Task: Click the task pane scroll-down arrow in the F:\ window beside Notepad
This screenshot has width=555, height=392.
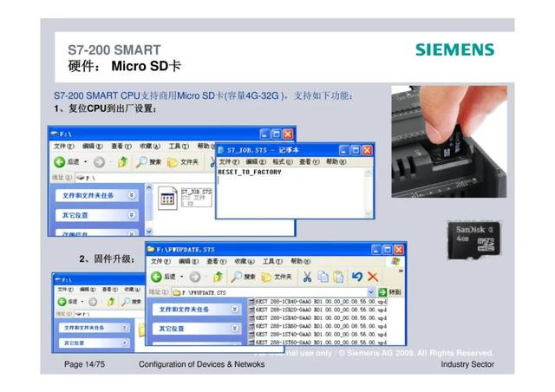Action: [149, 232]
